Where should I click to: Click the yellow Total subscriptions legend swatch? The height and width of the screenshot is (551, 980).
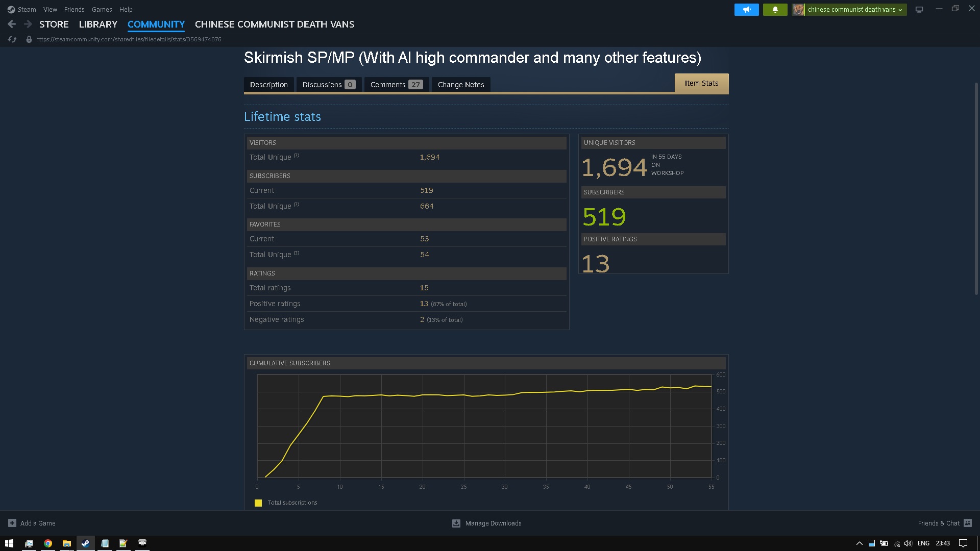coord(258,503)
